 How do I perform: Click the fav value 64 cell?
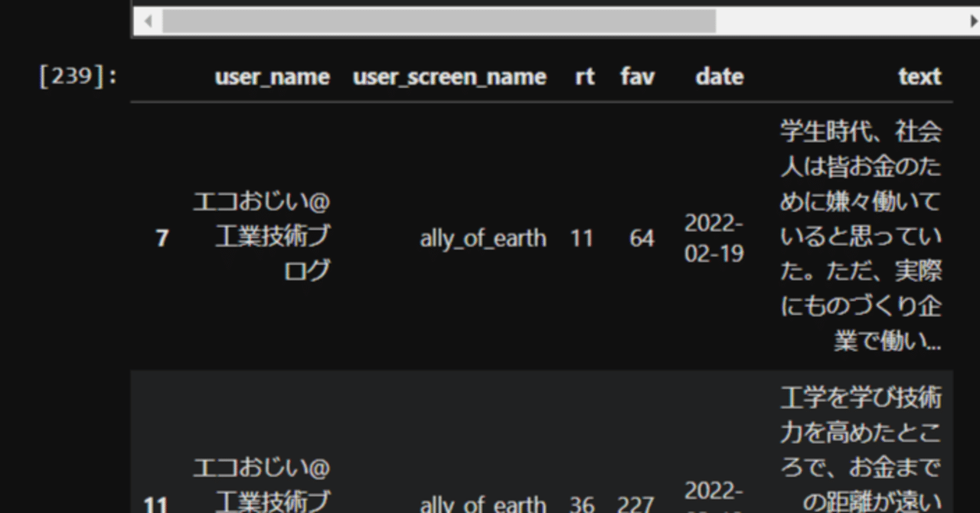(640, 239)
